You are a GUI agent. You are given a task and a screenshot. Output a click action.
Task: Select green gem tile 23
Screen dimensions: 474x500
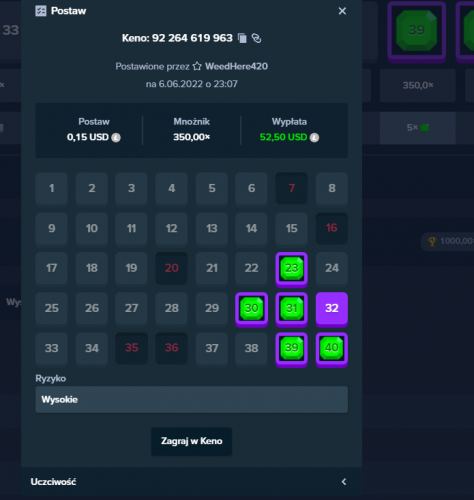[292, 269]
